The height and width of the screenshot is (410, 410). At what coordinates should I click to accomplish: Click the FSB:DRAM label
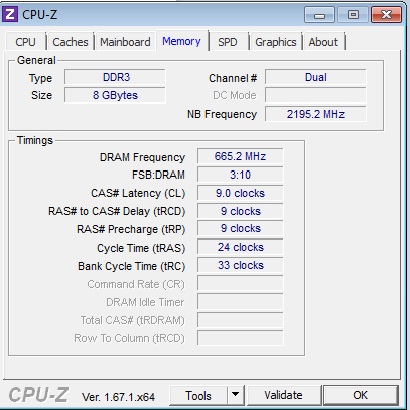point(158,175)
